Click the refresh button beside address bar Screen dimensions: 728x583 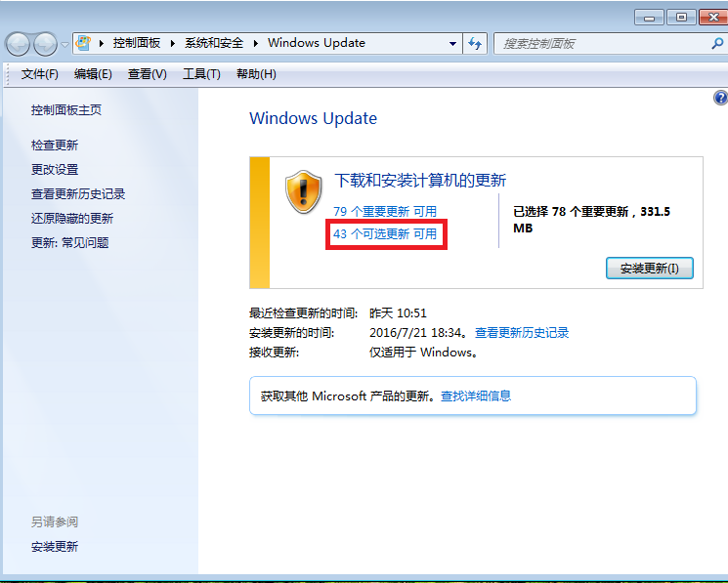[475, 44]
